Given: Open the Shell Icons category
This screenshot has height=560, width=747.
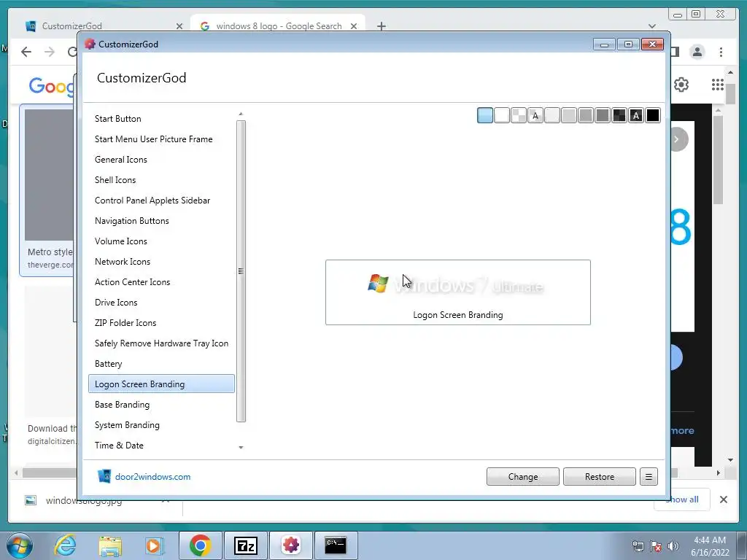Looking at the screenshot, I should (161, 180).
